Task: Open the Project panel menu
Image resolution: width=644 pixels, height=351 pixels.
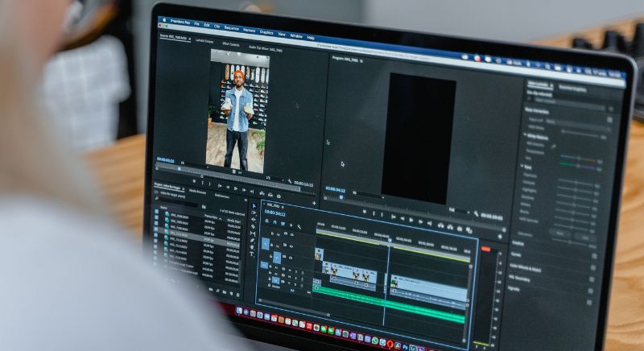Action: click(x=184, y=189)
